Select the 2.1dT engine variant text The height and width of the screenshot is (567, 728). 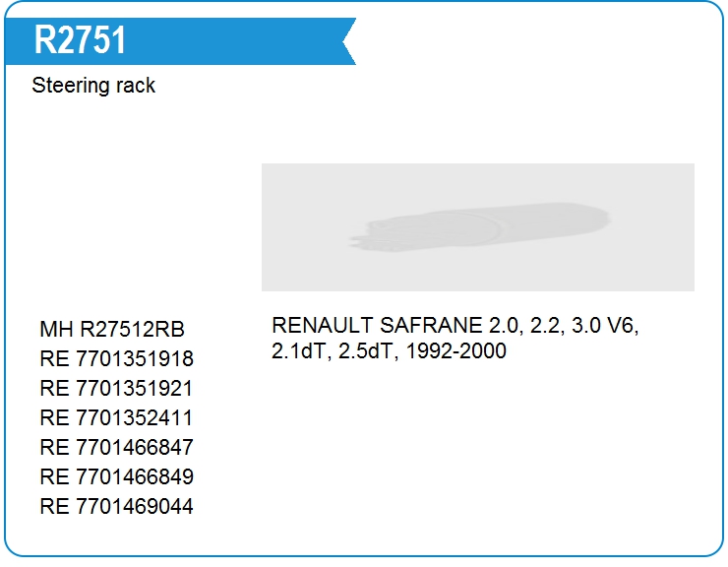302,350
